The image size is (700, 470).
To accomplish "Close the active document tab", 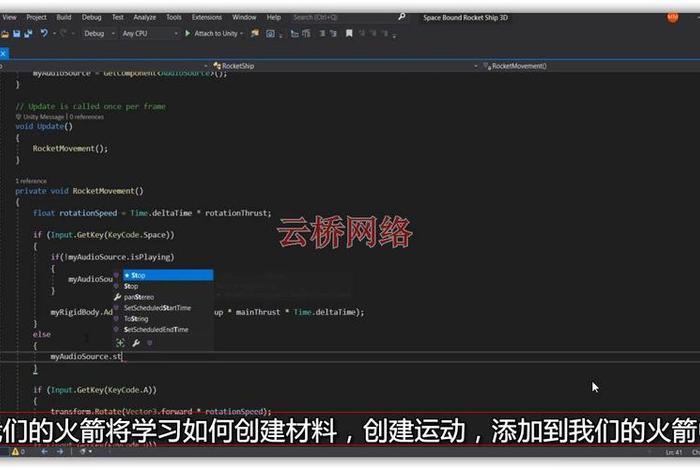I will coord(3,54).
